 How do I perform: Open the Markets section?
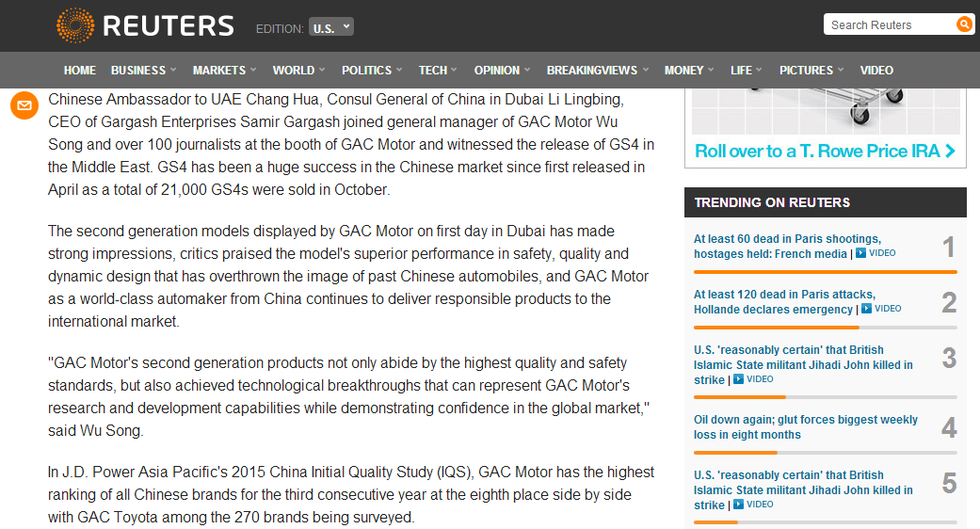(x=218, y=71)
